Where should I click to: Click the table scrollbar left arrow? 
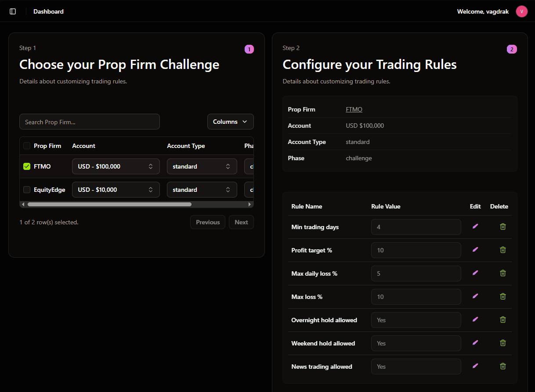(x=23, y=205)
